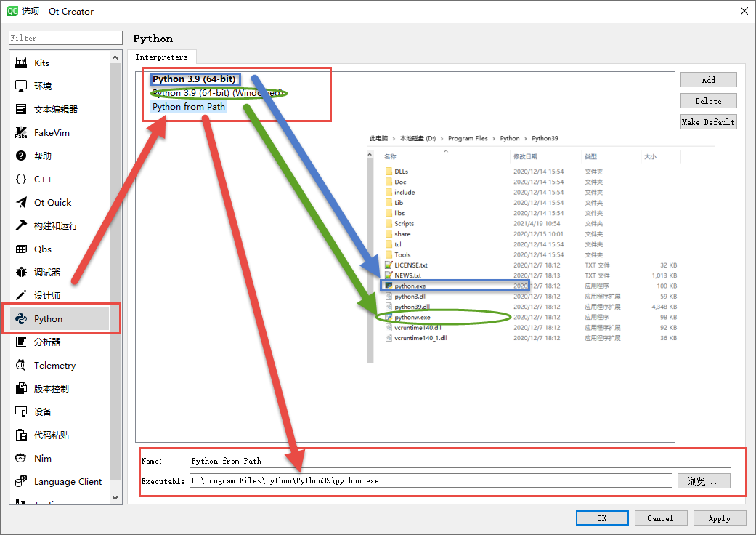
Task: Confirm the dialog with OK
Action: coord(602,518)
